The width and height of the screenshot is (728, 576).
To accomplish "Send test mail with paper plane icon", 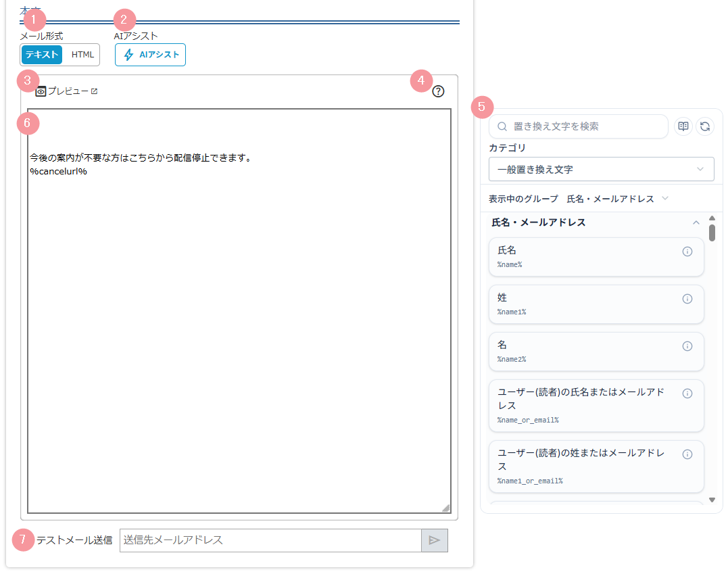I will [435, 540].
